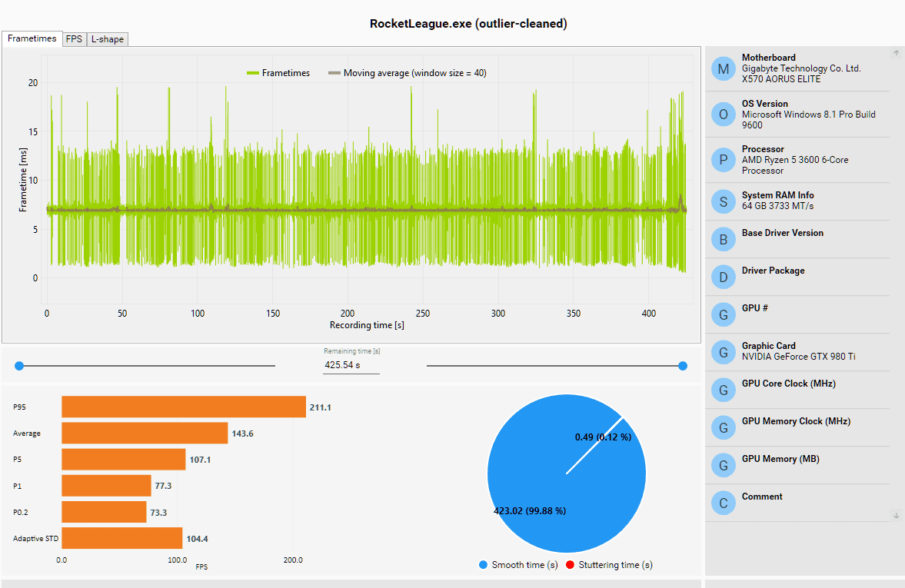Click the right range slider handle
Image resolution: width=905 pixels, height=588 pixels.
pos(683,366)
